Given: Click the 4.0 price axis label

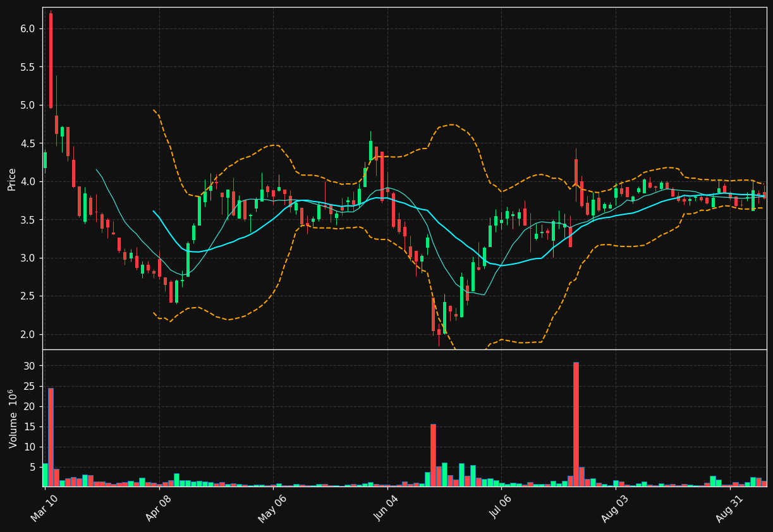Looking at the screenshot, I should coord(27,181).
